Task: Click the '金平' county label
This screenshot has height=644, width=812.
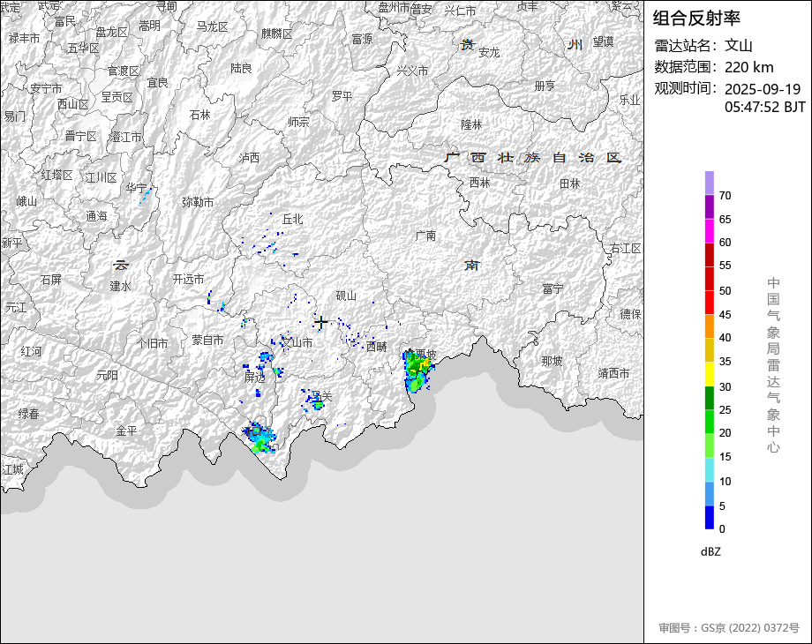Action: pos(126,431)
